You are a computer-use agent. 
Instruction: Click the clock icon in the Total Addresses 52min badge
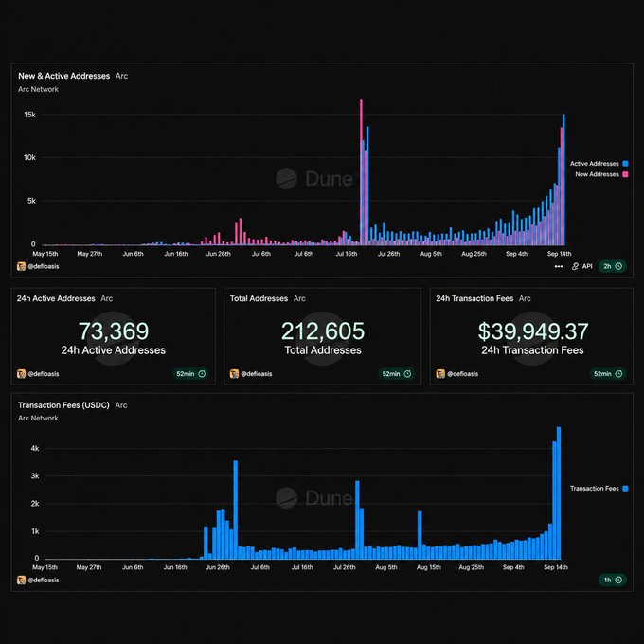click(408, 374)
